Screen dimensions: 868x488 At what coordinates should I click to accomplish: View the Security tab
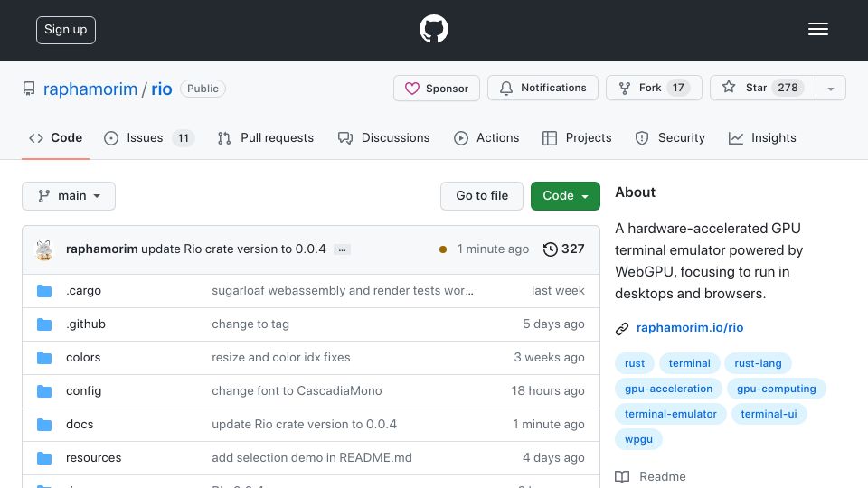click(670, 137)
